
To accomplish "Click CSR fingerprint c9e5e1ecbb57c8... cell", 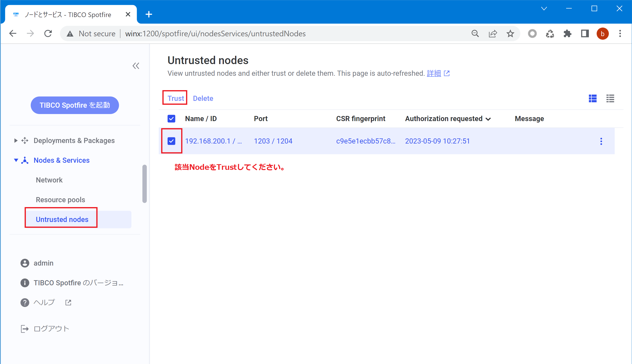I will coord(365,141).
